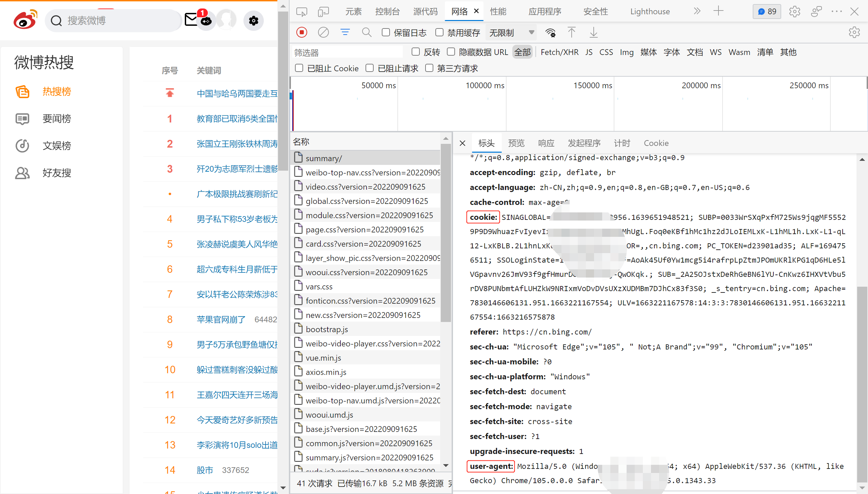The height and width of the screenshot is (494, 868).
Task: Click the request list scrollbar thumb
Action: pyautogui.click(x=446, y=232)
